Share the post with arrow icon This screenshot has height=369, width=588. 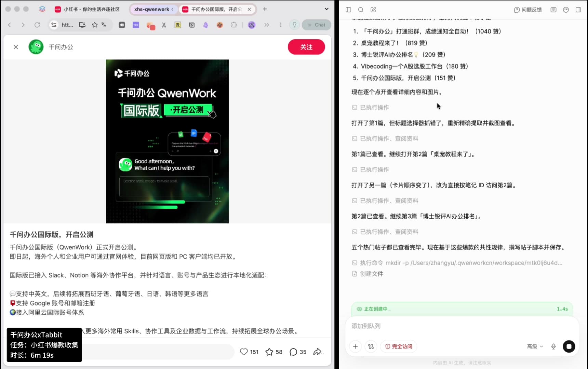tap(318, 352)
